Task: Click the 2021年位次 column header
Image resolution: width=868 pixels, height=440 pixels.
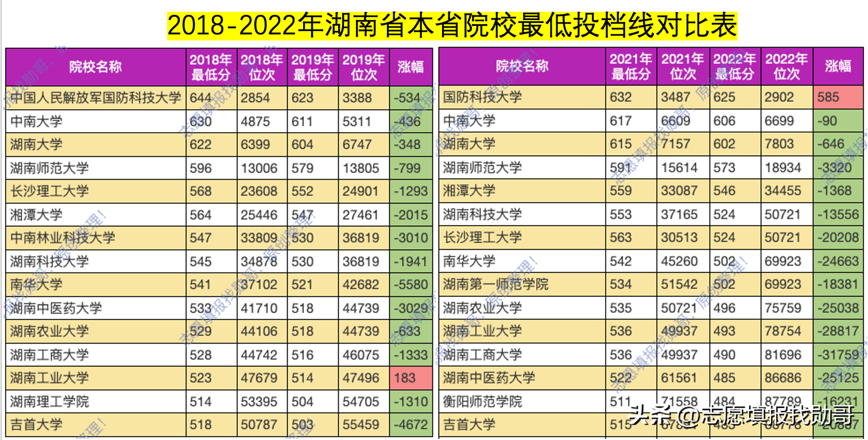Action: [x=683, y=67]
